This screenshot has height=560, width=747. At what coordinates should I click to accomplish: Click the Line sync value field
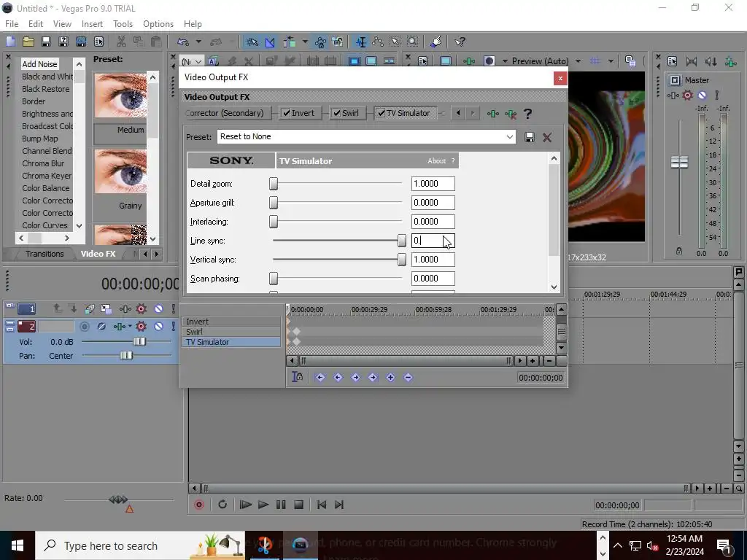433,241
